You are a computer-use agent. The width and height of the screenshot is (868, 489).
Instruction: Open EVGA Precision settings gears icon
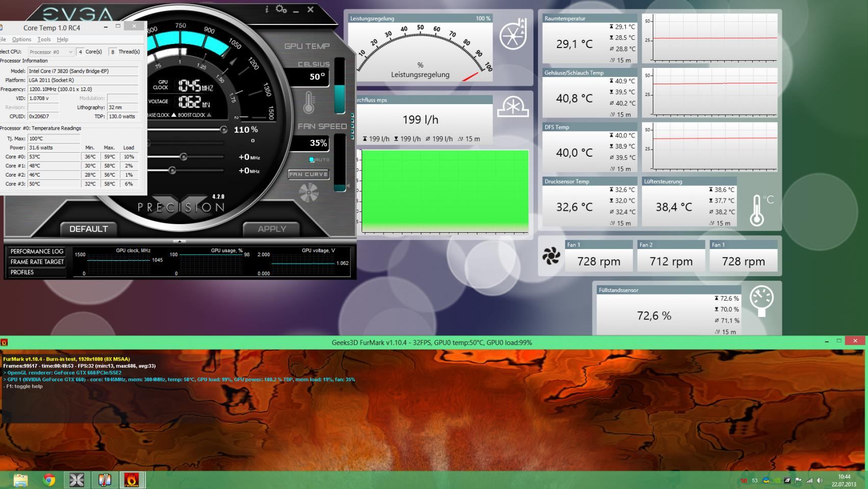tap(281, 9)
